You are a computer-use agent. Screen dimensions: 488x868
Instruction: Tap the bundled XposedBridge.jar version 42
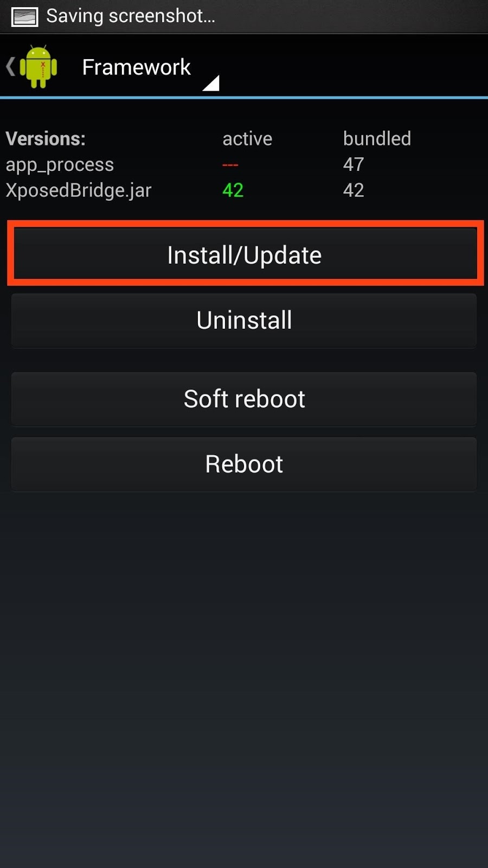[354, 190]
